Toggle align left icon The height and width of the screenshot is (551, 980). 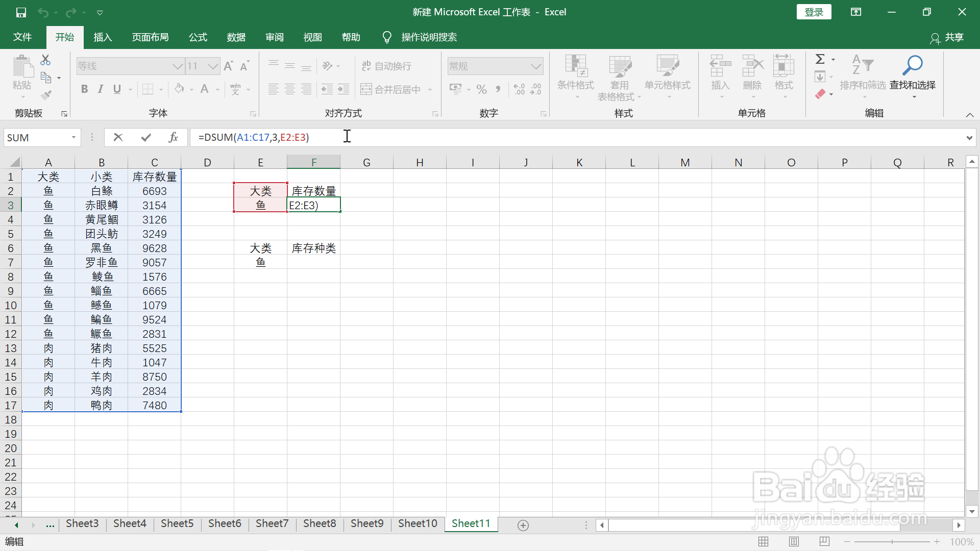point(274,89)
